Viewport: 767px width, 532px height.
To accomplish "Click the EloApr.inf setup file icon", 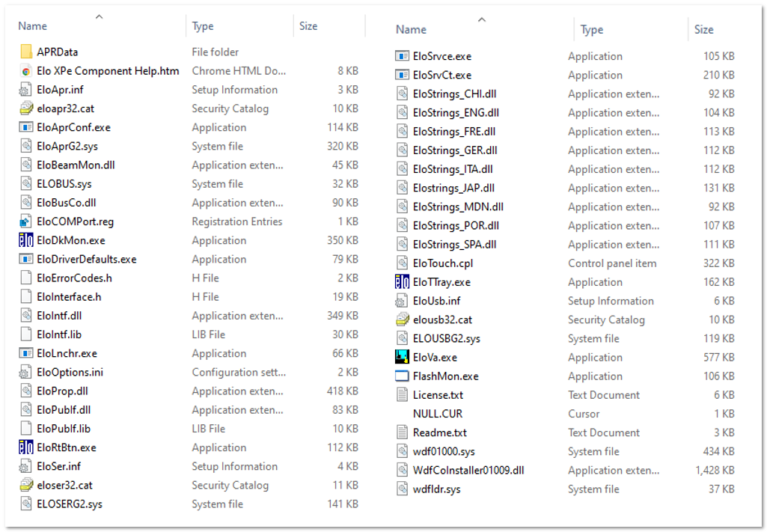I will pos(26,90).
